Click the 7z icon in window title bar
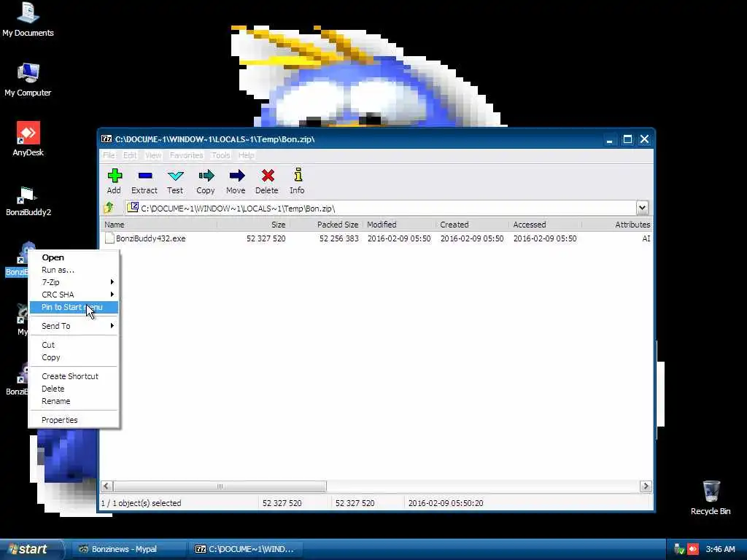 [107, 139]
